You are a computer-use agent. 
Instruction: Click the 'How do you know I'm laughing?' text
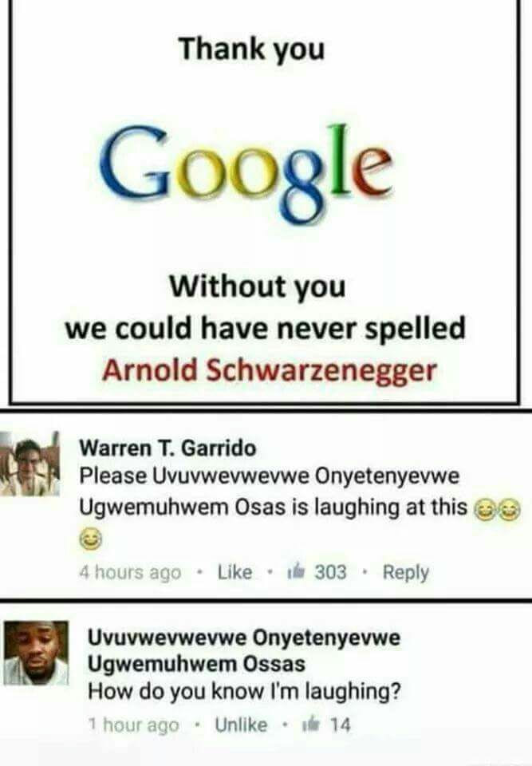coord(244,693)
